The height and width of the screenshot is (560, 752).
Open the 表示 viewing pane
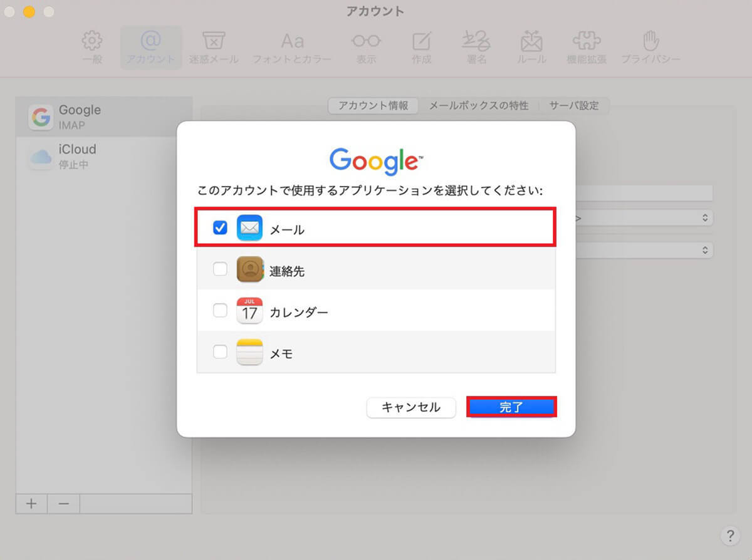pos(367,48)
